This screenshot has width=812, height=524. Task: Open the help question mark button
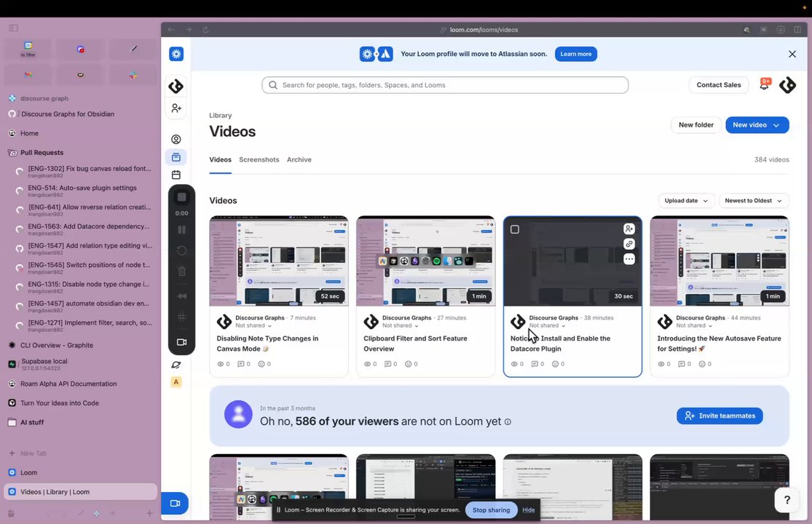click(787, 500)
